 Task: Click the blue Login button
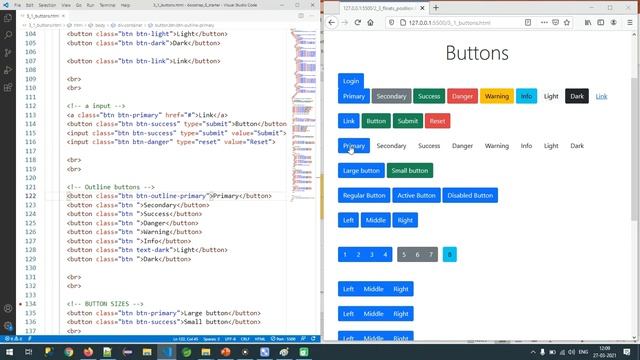[351, 81]
